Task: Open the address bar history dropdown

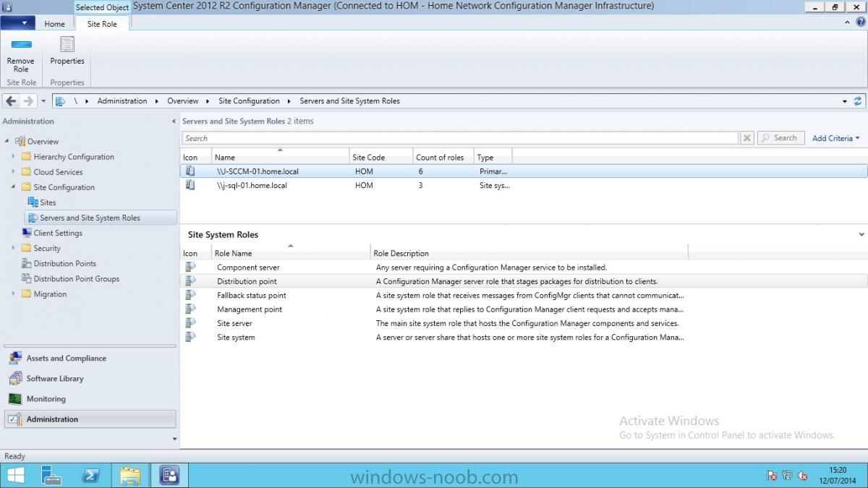Action: click(x=845, y=101)
